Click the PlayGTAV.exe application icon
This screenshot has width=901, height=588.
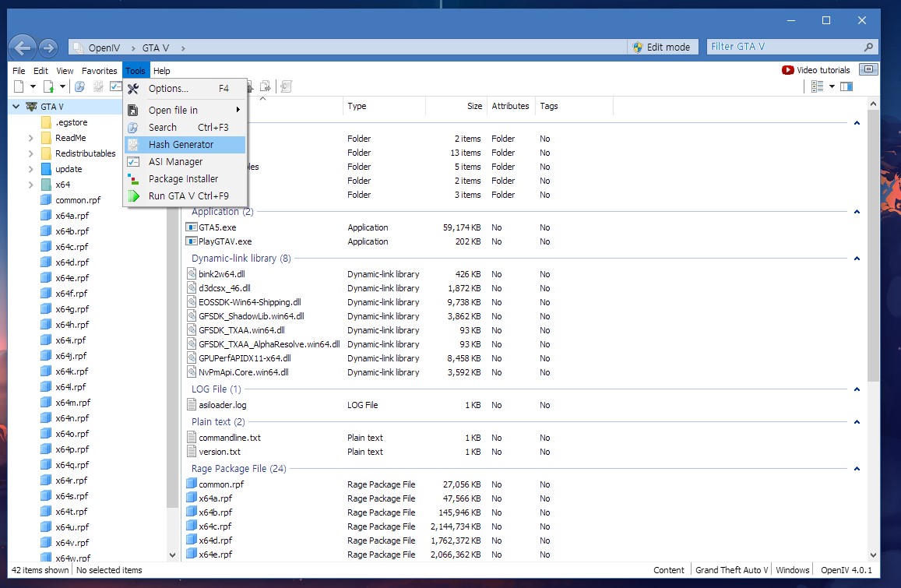pos(192,241)
